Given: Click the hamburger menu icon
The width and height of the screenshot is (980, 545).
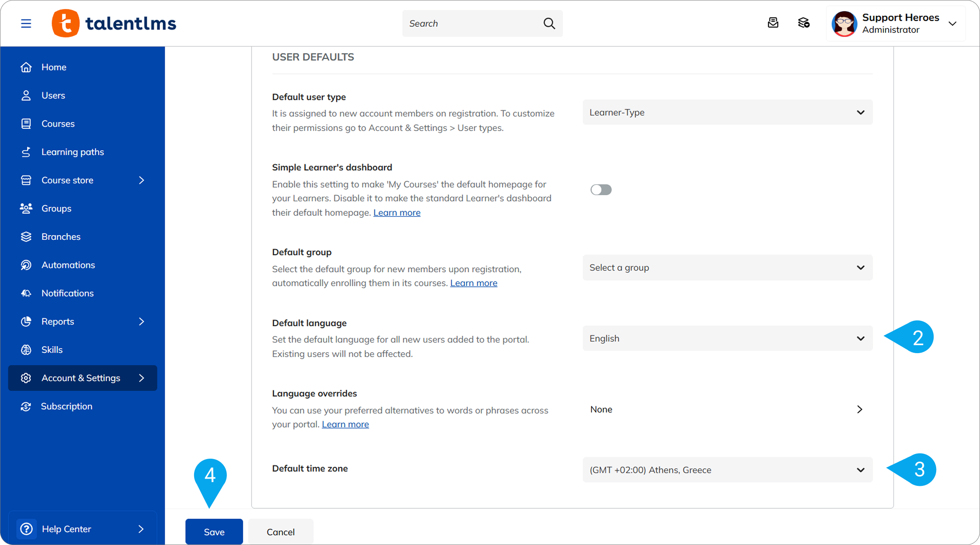Looking at the screenshot, I should coord(26,23).
